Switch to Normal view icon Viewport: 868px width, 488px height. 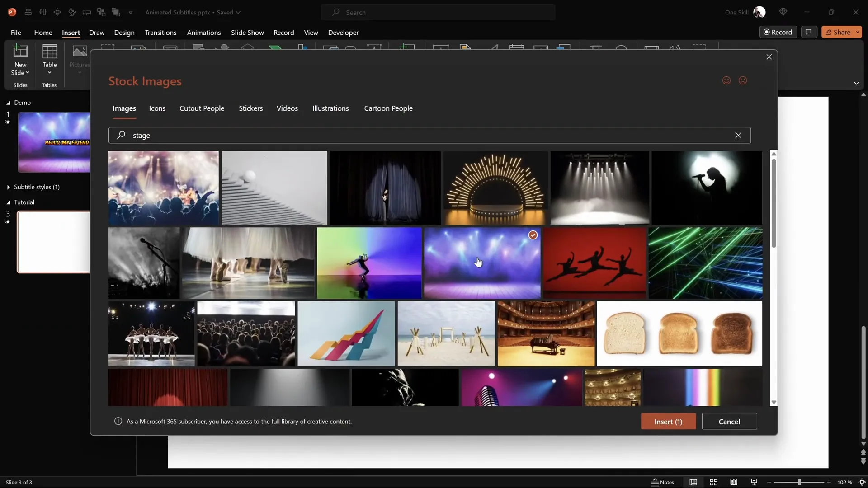693,482
